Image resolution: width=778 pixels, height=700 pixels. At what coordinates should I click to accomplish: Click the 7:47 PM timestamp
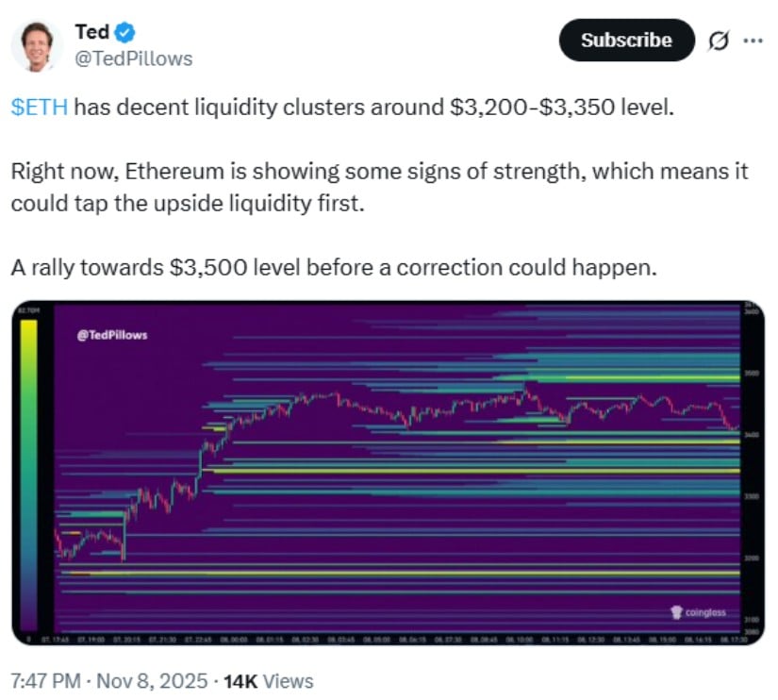[46, 680]
